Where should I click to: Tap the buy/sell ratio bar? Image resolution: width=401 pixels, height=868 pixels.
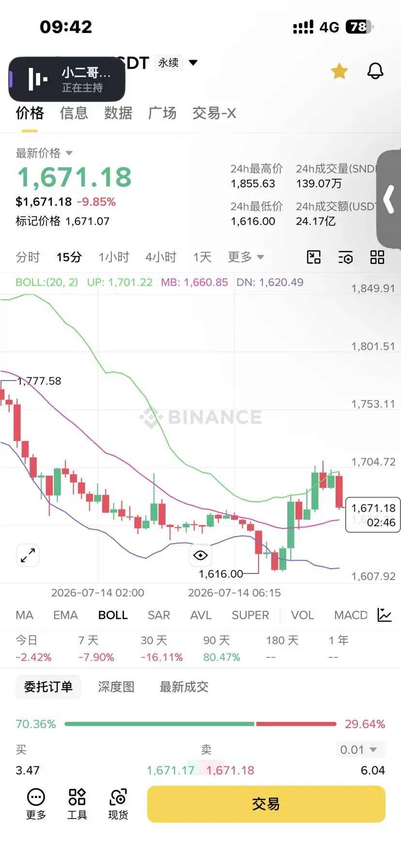[x=200, y=724]
